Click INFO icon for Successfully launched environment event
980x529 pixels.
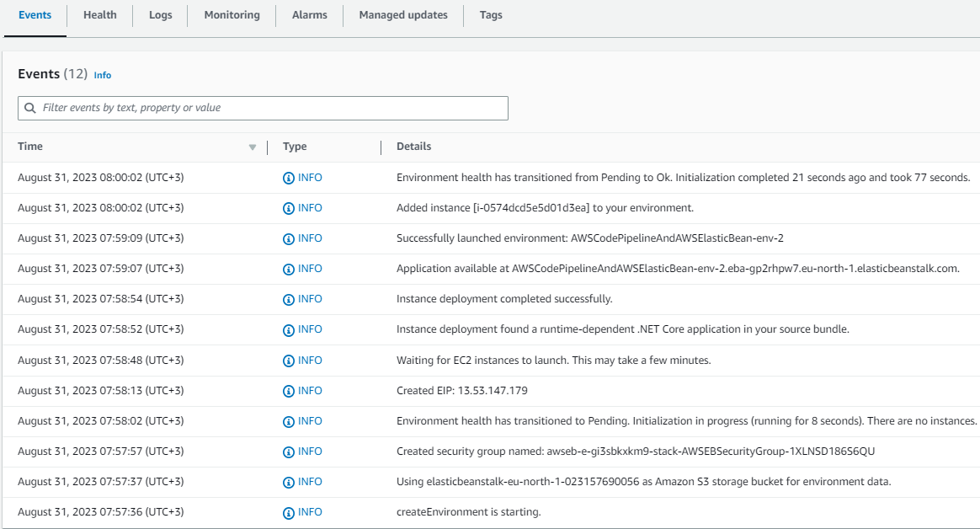point(289,238)
